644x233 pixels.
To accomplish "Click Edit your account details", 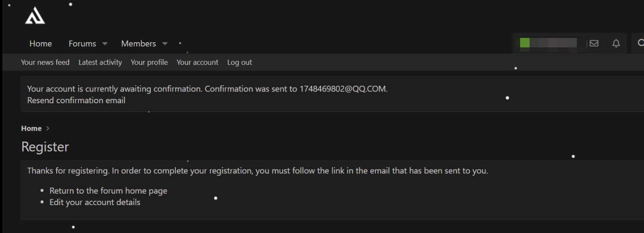I will pyautogui.click(x=95, y=202).
